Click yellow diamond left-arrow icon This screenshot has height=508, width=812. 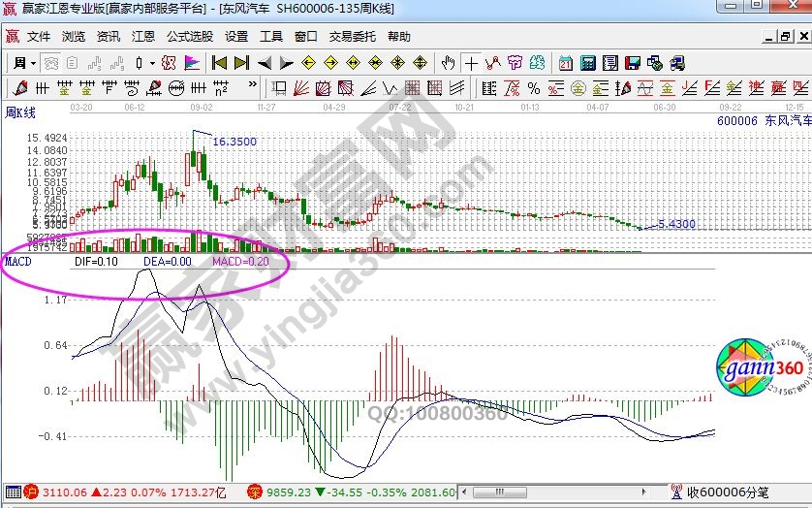pyautogui.click(x=309, y=63)
